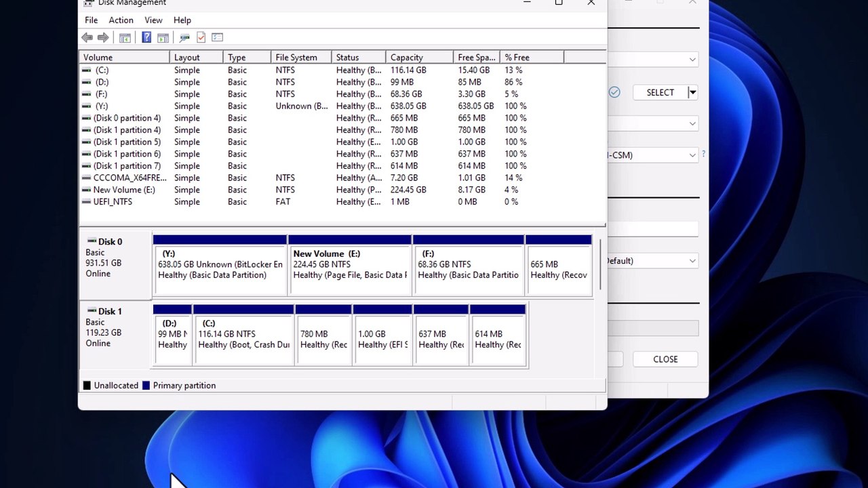Click the "224.45 GB" capacity cell in volume list
The height and width of the screenshot is (488, 868).
408,190
